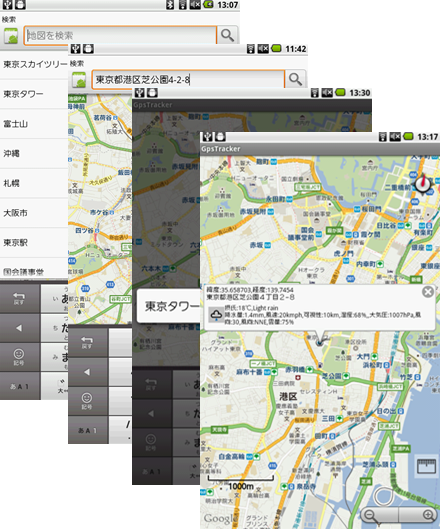This screenshot has height=529, width=440.
Task: Tap the あA1 mode key on the 11:42 screen keyboard
Action: [x=88, y=430]
